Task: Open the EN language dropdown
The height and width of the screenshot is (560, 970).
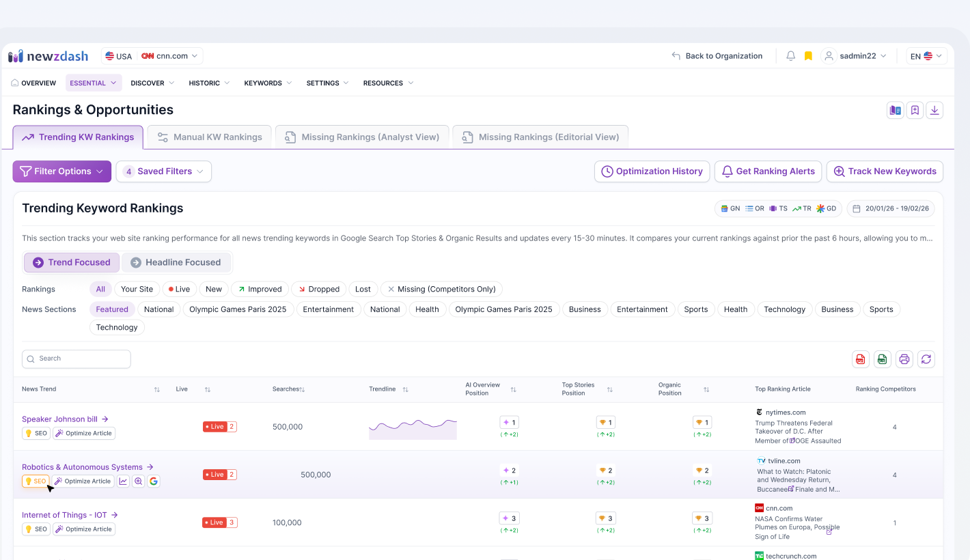Action: click(926, 56)
